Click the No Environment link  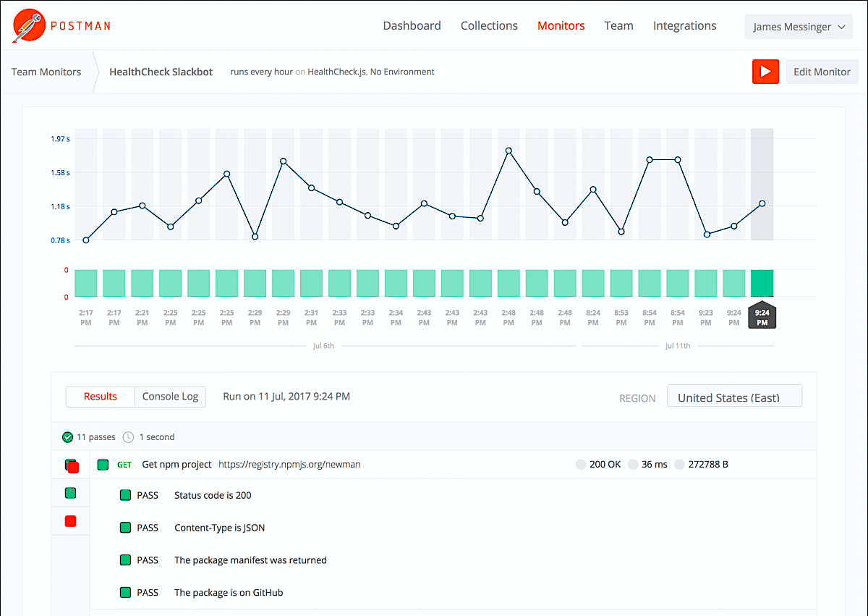coord(402,72)
